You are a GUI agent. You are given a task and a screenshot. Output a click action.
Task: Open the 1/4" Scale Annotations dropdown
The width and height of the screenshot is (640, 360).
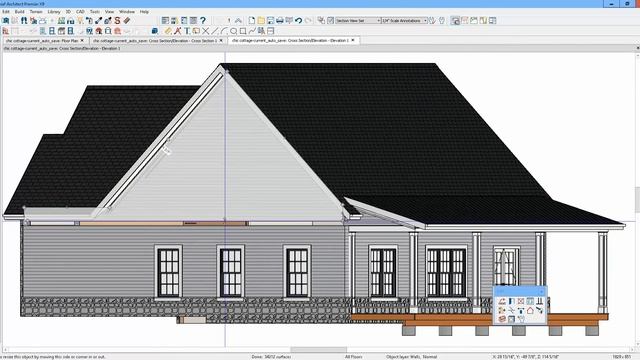404,20
